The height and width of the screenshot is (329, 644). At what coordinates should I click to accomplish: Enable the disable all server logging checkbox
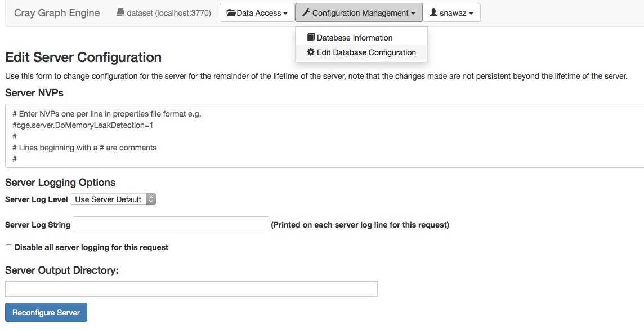coord(8,248)
